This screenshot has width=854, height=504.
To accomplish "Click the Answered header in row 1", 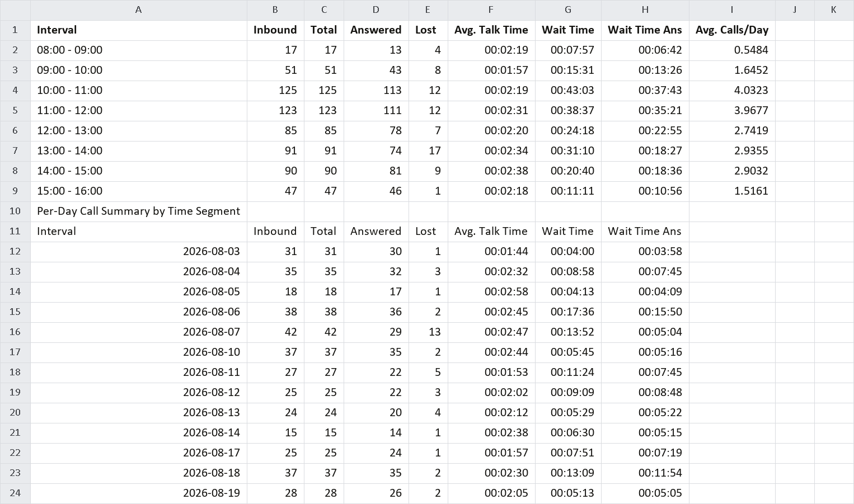I will 376,30.
